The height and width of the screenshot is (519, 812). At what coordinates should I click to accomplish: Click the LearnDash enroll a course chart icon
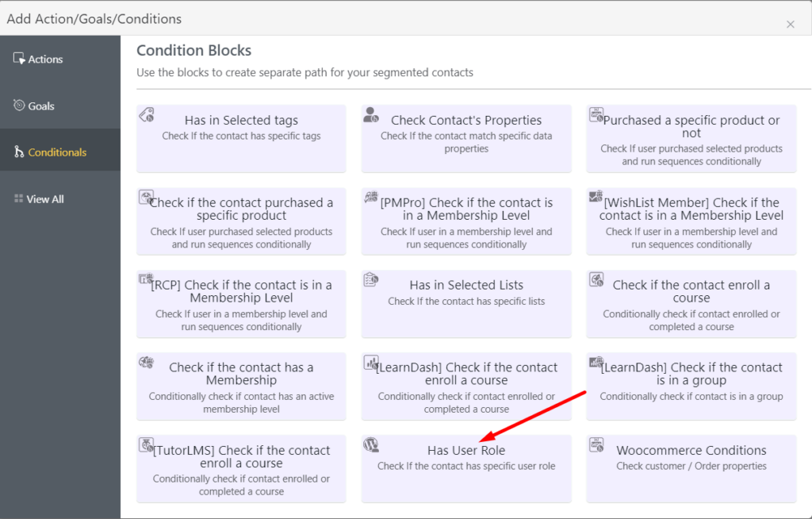(371, 362)
